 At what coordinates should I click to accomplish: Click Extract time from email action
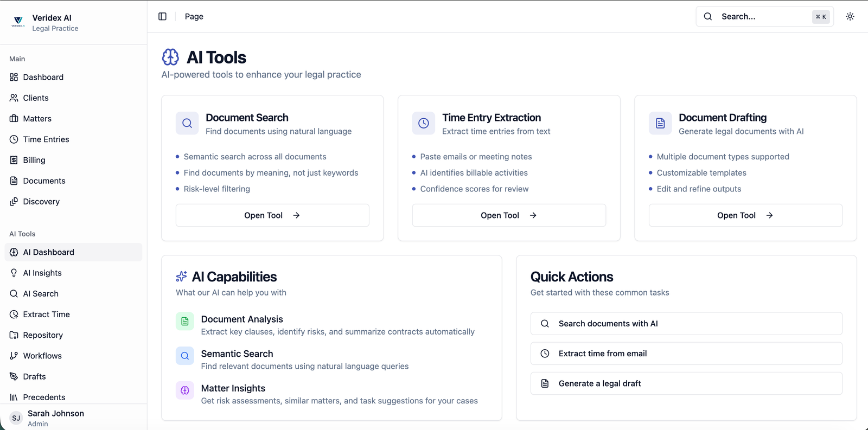[x=686, y=354]
